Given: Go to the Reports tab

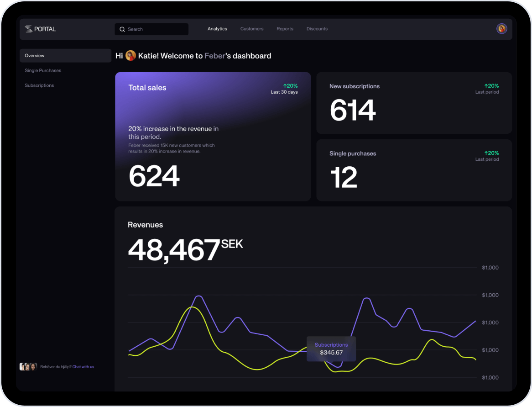Looking at the screenshot, I should click(x=285, y=29).
